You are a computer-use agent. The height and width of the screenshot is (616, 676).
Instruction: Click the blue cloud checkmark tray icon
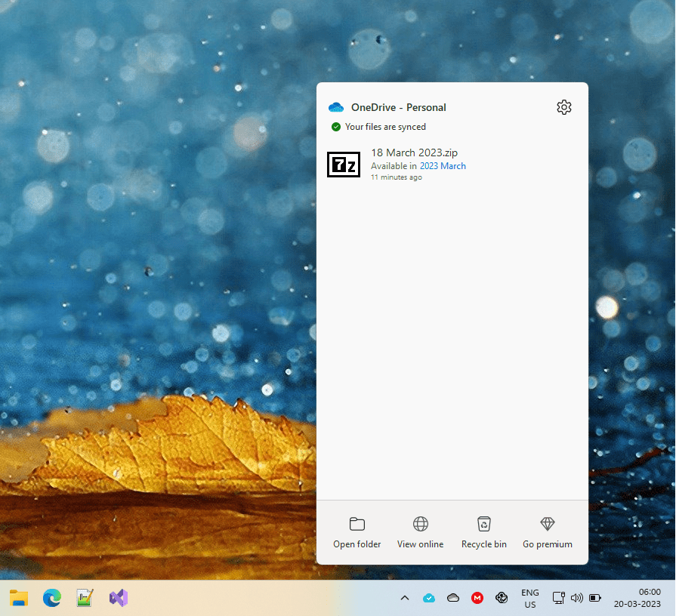pos(429,598)
